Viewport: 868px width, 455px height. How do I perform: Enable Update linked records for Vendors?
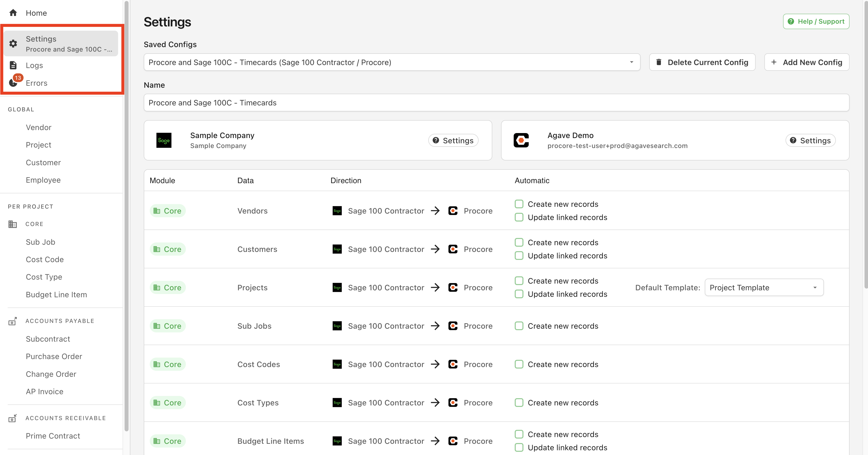coord(519,217)
